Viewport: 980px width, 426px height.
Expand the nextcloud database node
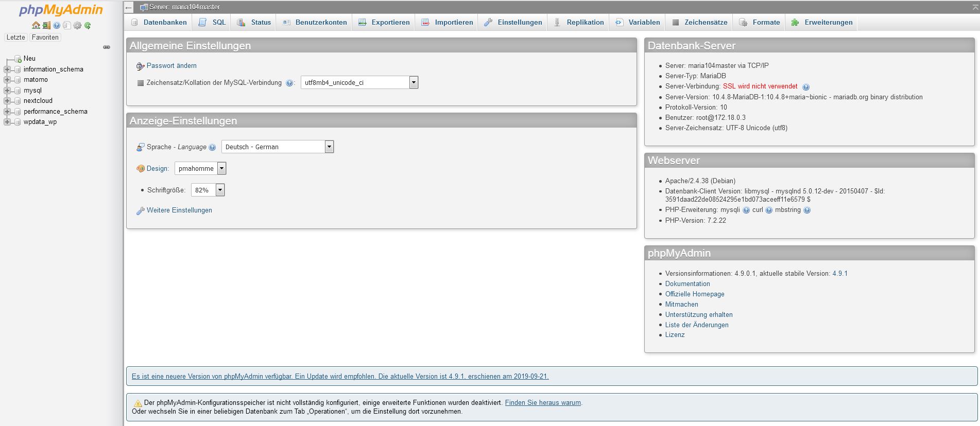pos(7,101)
